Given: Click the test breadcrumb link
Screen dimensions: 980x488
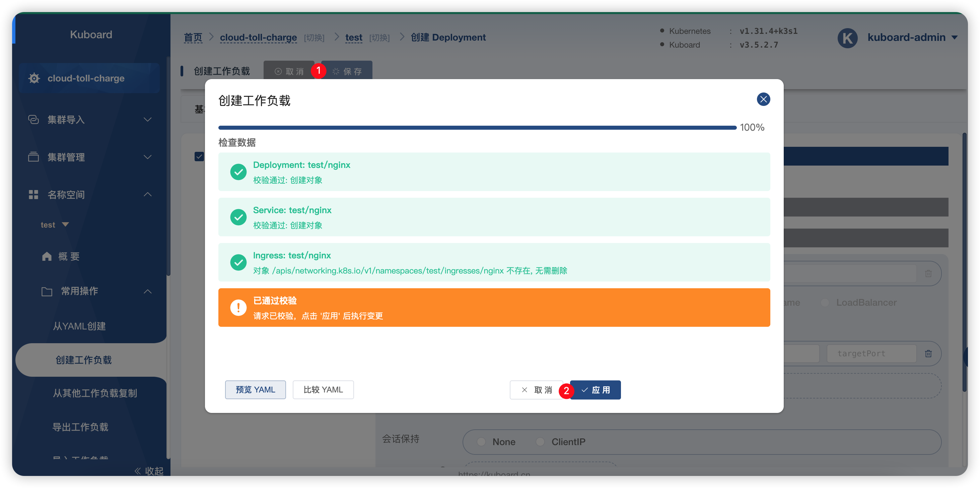Looking at the screenshot, I should click(353, 37).
